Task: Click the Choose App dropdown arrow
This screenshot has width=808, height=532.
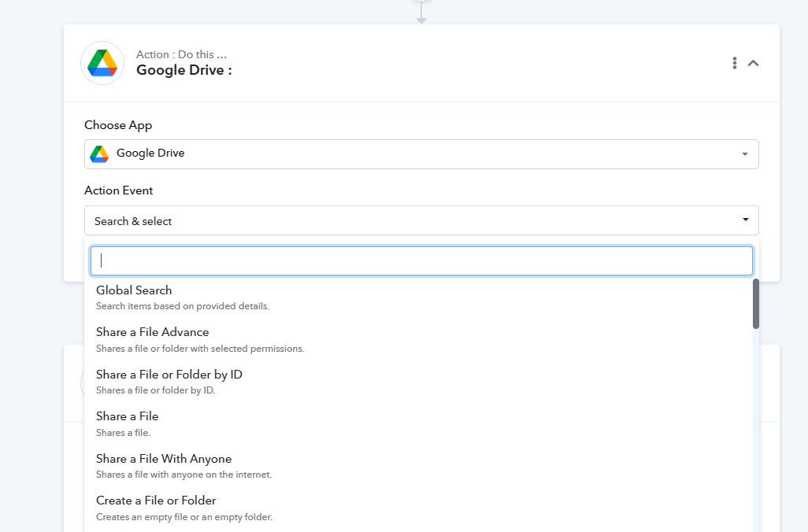Action: coord(744,154)
